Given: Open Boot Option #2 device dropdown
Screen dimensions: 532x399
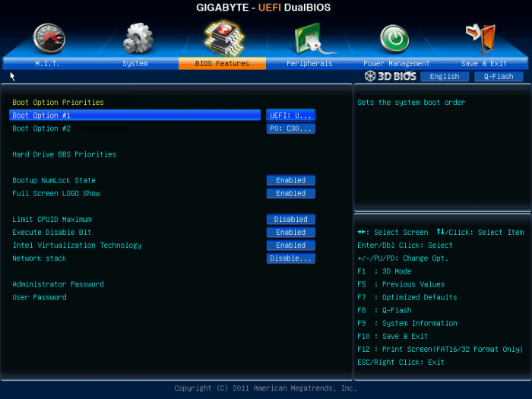Looking at the screenshot, I should (290, 128).
